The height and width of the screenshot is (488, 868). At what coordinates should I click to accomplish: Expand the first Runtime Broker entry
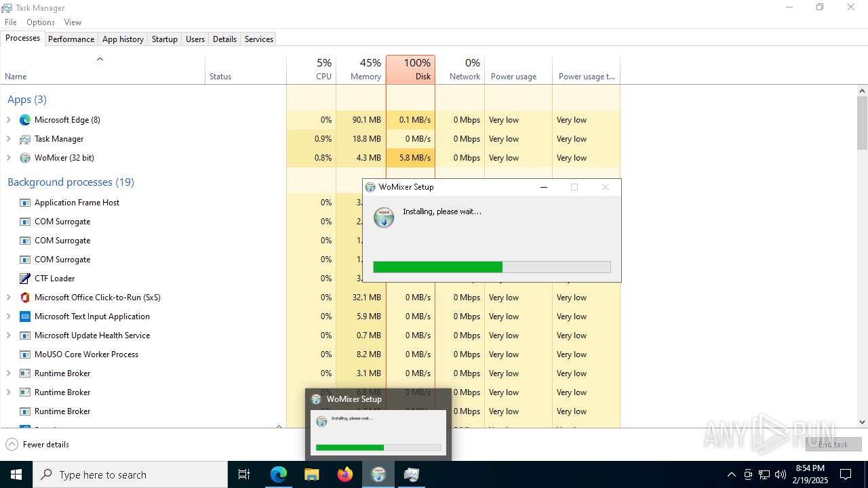point(8,373)
